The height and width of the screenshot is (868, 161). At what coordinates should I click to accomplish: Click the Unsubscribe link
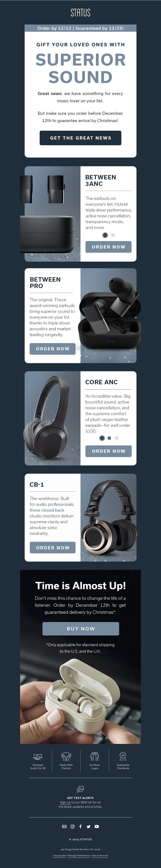pos(59,855)
